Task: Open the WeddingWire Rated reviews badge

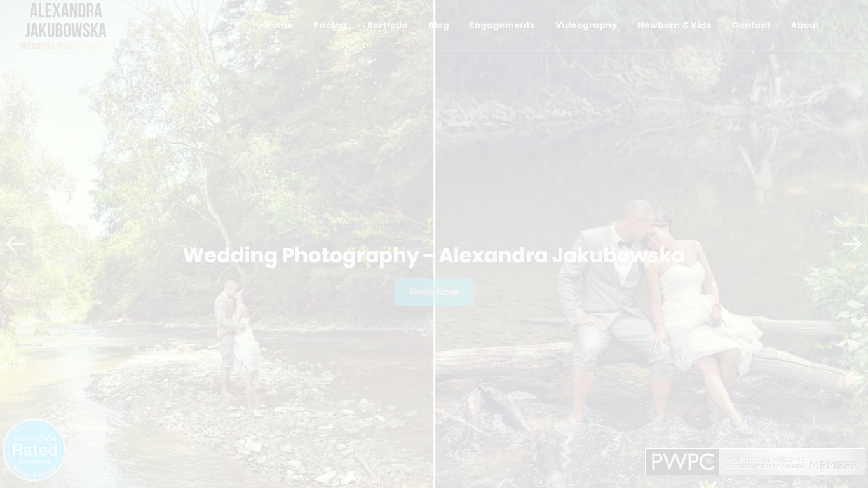Action: 34,450
